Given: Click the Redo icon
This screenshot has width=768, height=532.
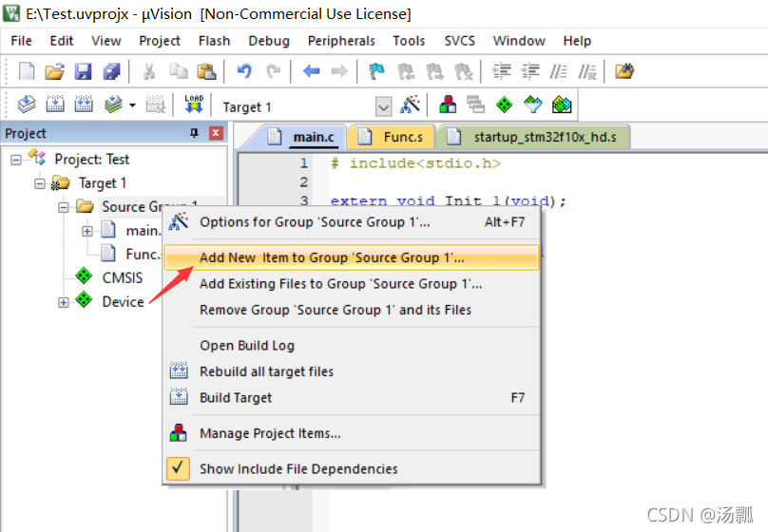Looking at the screenshot, I should [274, 71].
